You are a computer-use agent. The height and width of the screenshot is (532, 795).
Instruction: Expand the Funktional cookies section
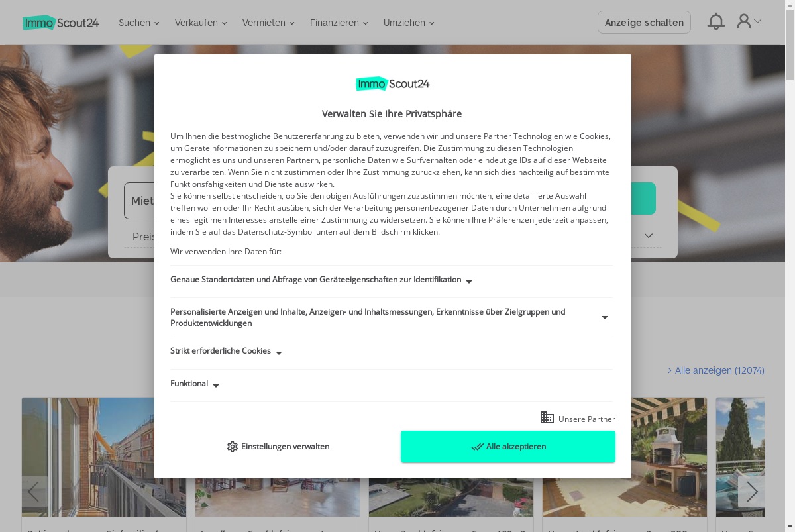coord(392,384)
